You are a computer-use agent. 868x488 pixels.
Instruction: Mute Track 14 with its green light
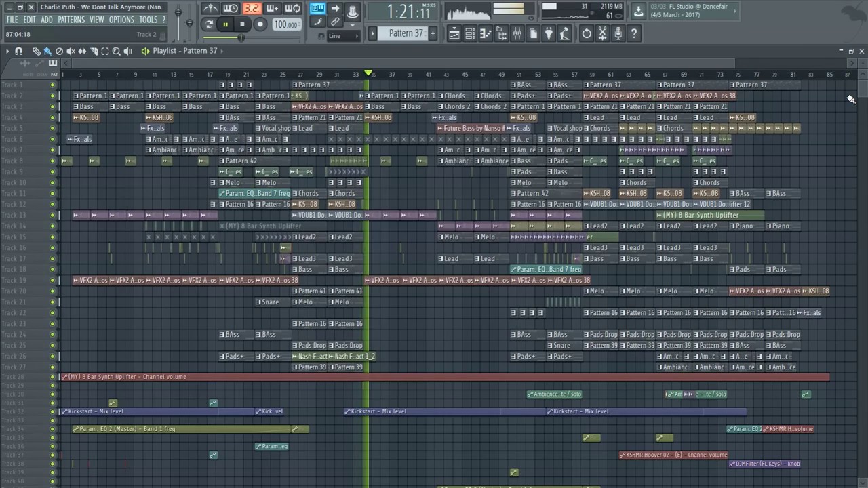[x=52, y=226]
